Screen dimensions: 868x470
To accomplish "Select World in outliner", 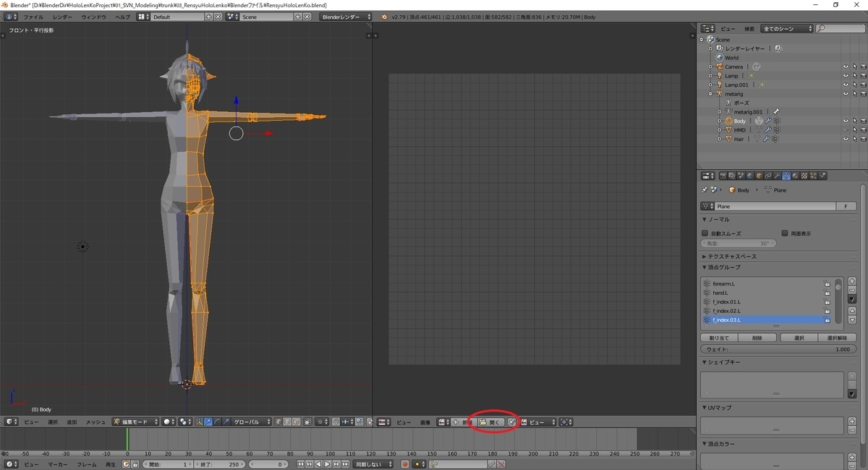I will click(x=732, y=58).
